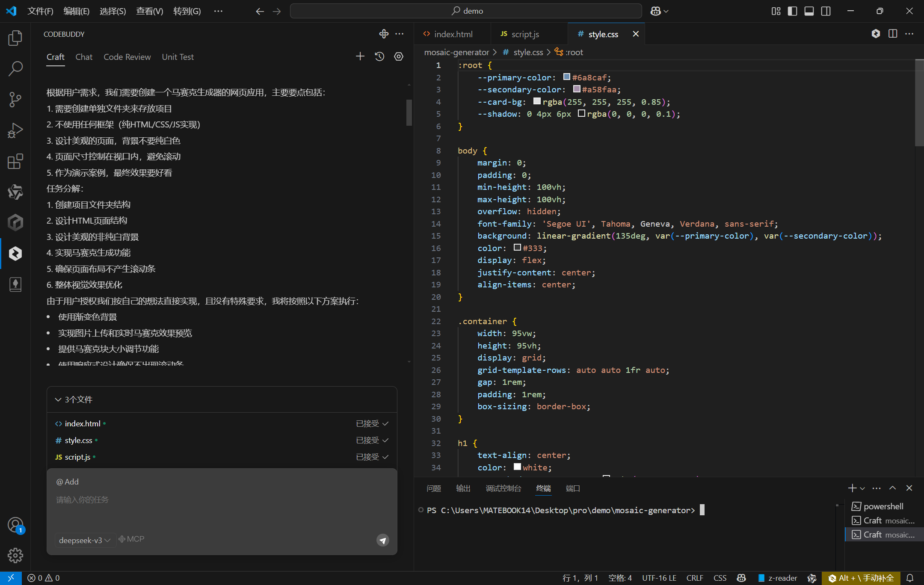Open the new terminal launch profile dropdown

[x=862, y=488]
